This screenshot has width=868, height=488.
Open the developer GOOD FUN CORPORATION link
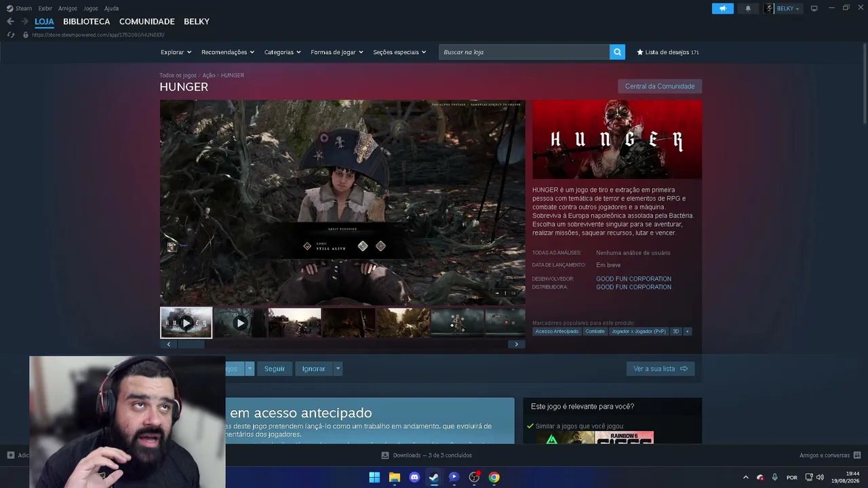click(633, 279)
